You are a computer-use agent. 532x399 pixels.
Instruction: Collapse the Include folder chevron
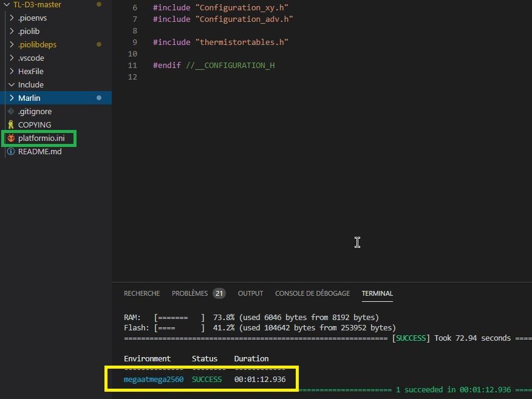click(12, 84)
